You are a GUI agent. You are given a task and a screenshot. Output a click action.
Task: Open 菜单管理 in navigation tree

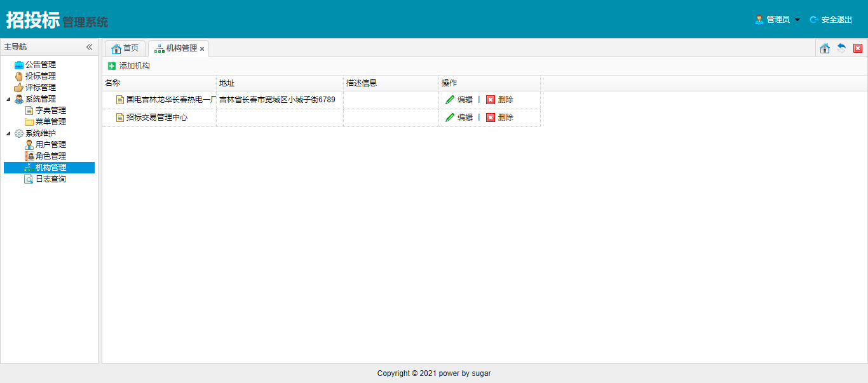[x=51, y=122]
